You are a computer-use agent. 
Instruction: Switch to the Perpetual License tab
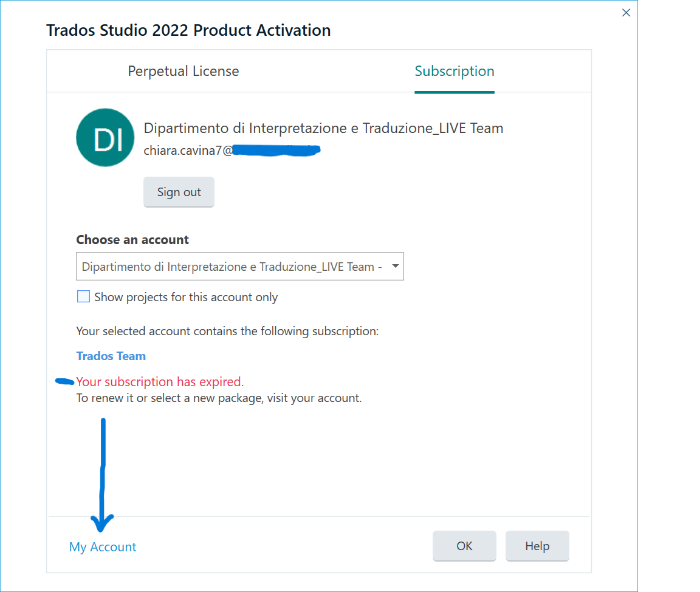coord(183,72)
